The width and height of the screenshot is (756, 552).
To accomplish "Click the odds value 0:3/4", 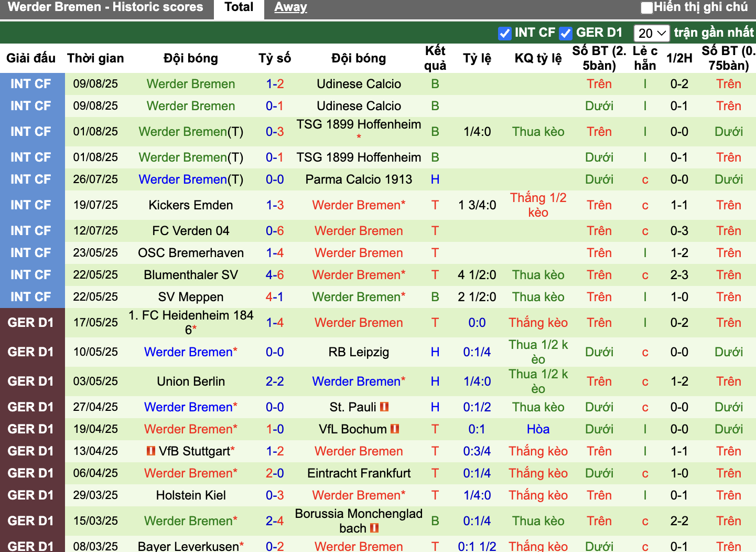I will 477,451.
